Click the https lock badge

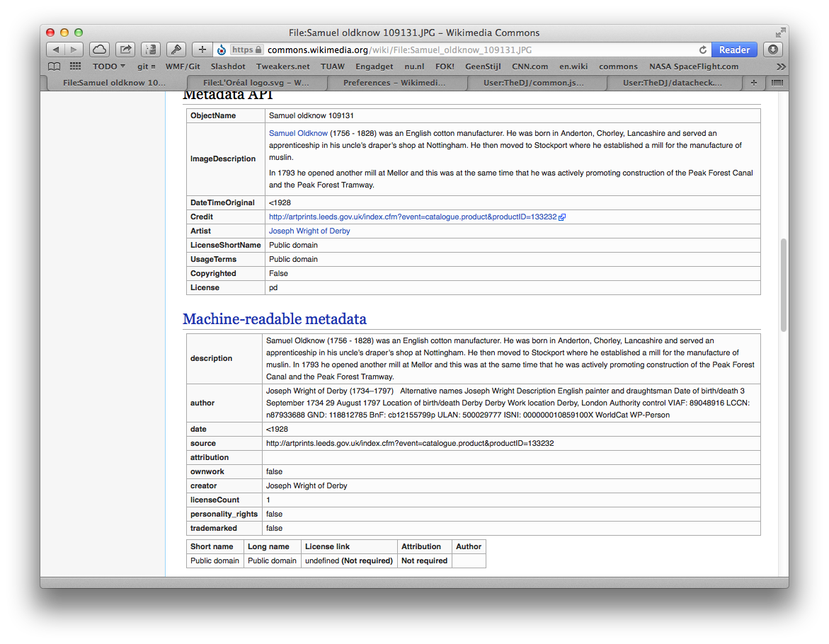(247, 50)
